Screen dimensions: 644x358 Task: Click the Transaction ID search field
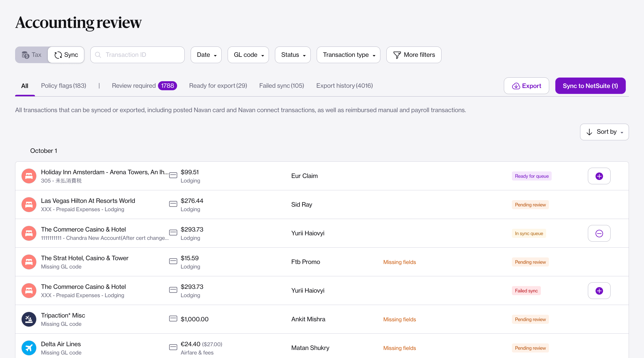[x=137, y=55]
